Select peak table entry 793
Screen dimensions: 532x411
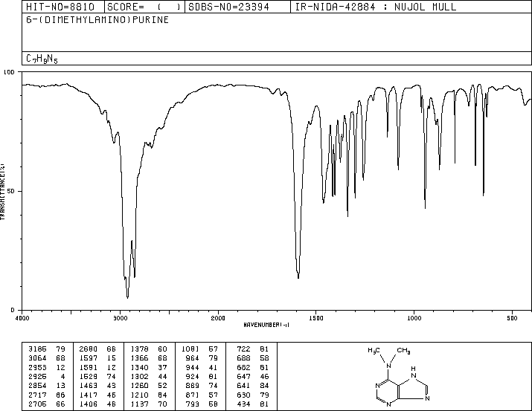[x=202, y=404]
